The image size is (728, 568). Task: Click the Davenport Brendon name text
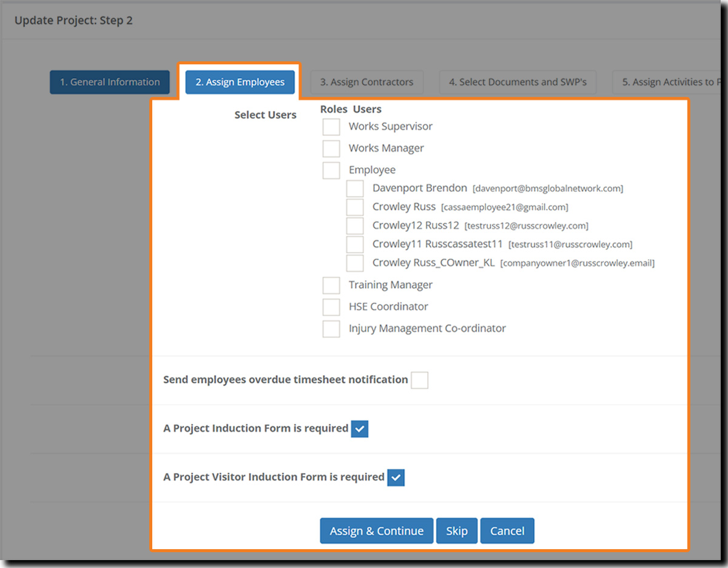click(420, 188)
